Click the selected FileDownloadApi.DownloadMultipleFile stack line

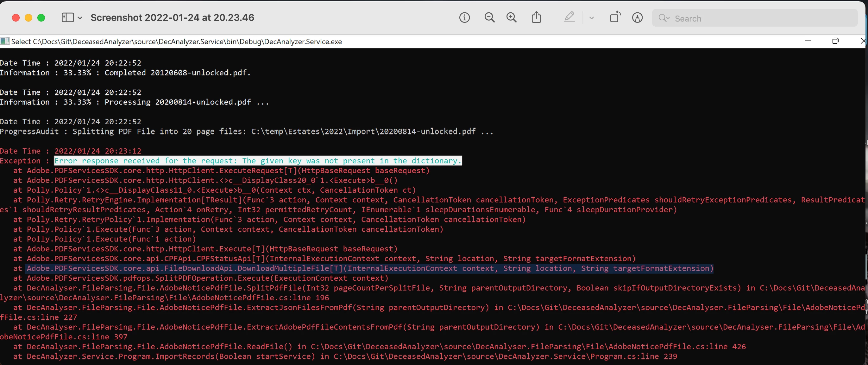370,268
